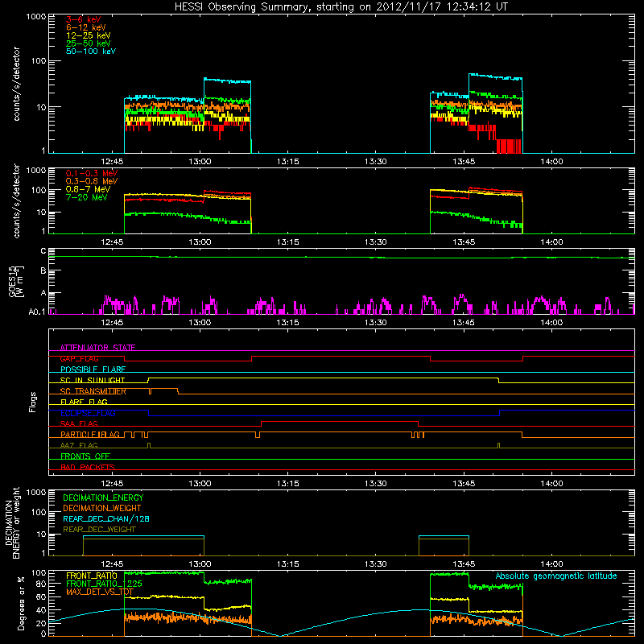Screen dimensions: 644x644
Task: Click the 13:45 tick under the GOES panel
Action: 464,323
